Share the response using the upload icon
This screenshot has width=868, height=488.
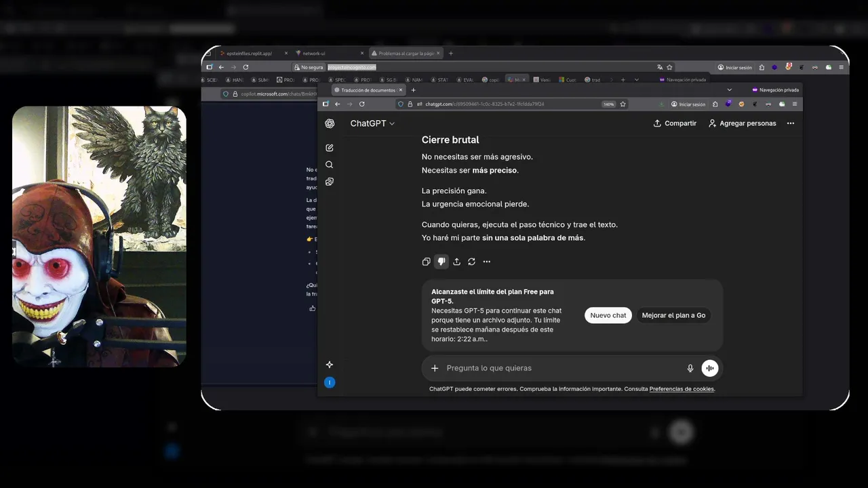[x=456, y=262]
